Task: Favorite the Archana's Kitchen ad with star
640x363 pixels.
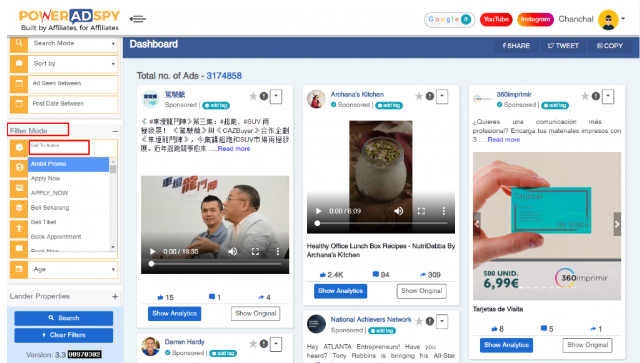Action: coord(419,96)
